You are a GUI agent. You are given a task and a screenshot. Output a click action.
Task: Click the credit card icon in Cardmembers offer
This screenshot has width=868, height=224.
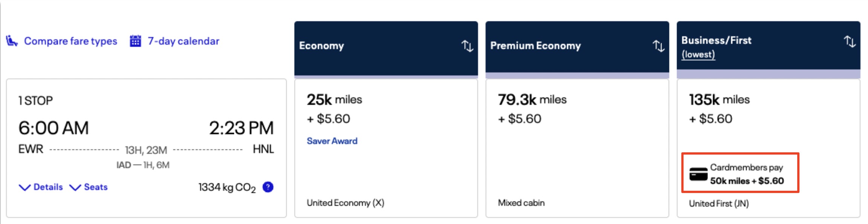(698, 174)
